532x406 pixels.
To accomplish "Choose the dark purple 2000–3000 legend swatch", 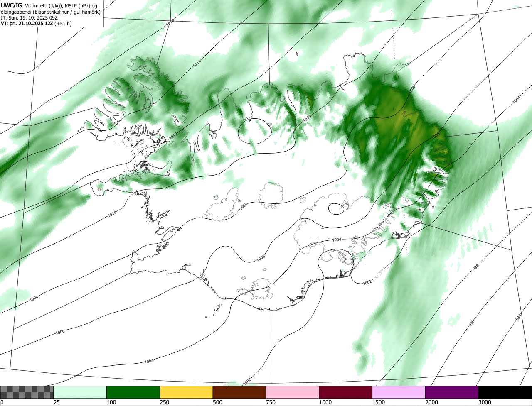I will click(x=452, y=392).
